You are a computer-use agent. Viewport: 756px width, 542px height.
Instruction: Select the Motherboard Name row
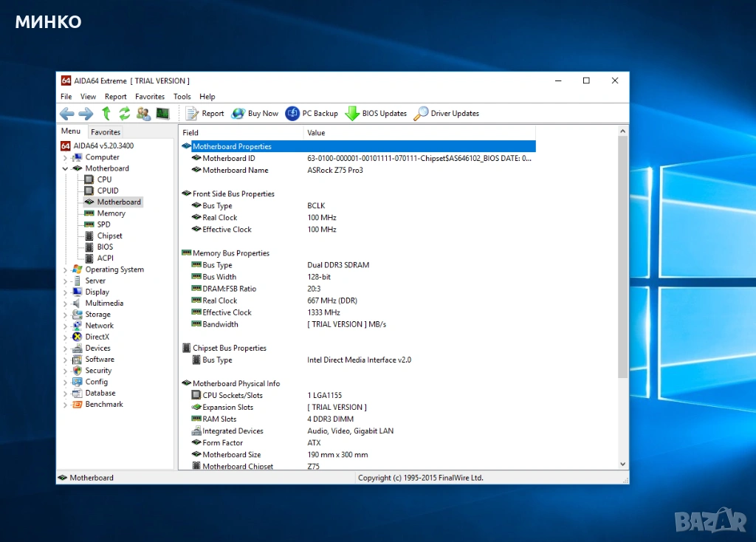[x=236, y=171]
